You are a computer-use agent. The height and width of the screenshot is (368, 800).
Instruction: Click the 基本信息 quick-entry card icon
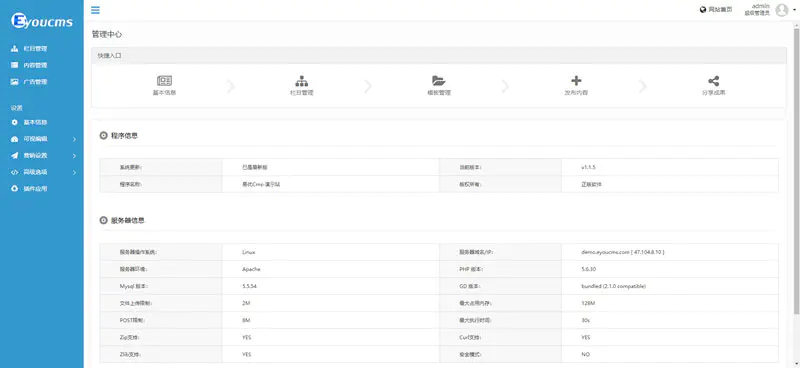(x=164, y=81)
